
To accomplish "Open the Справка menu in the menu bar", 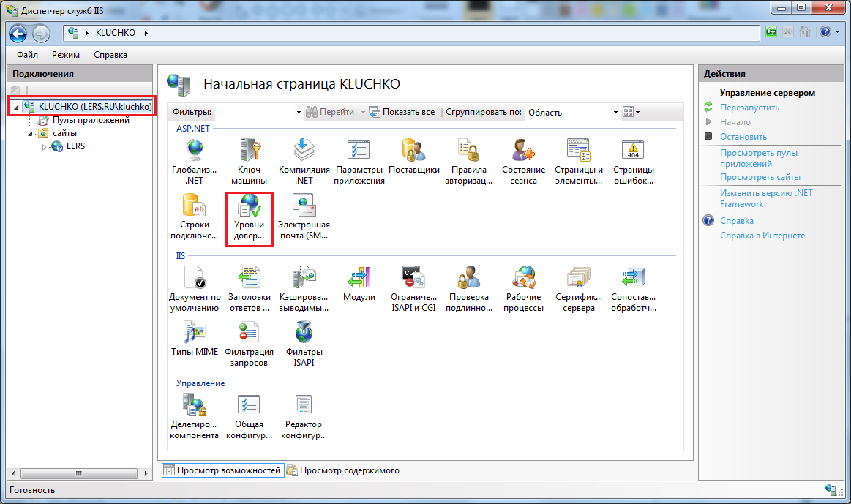I will [110, 55].
